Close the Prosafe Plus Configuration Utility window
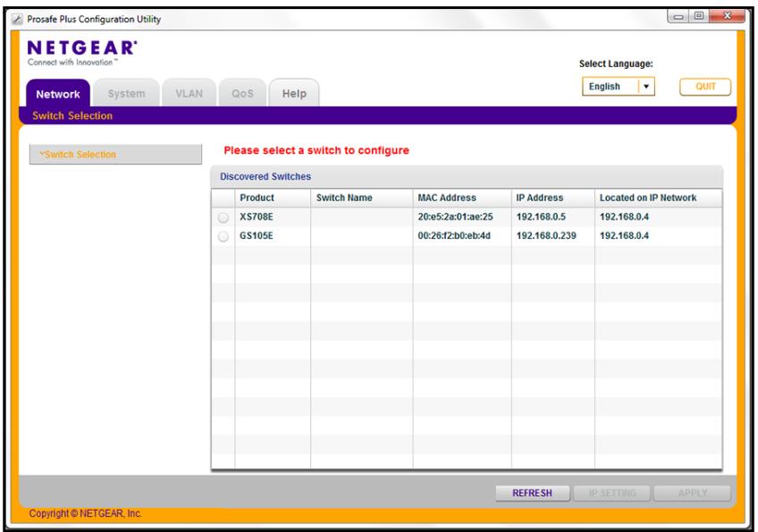This screenshot has height=532, width=758. (x=727, y=16)
